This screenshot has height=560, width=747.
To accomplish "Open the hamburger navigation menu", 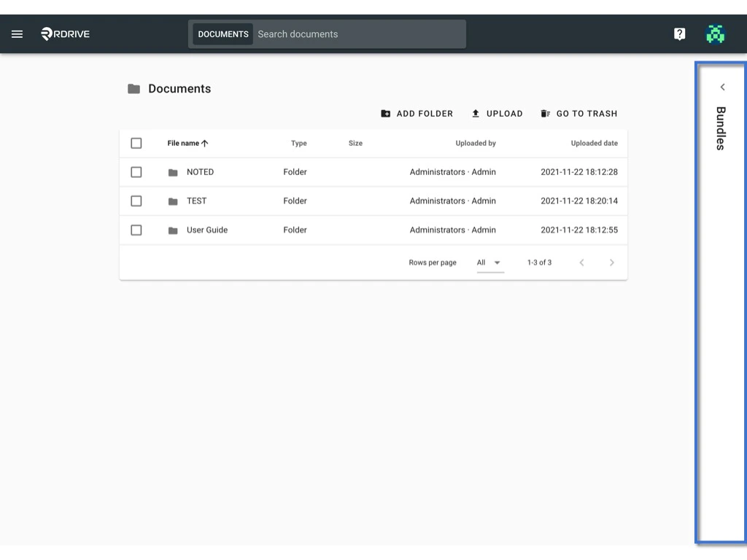I will (18, 34).
